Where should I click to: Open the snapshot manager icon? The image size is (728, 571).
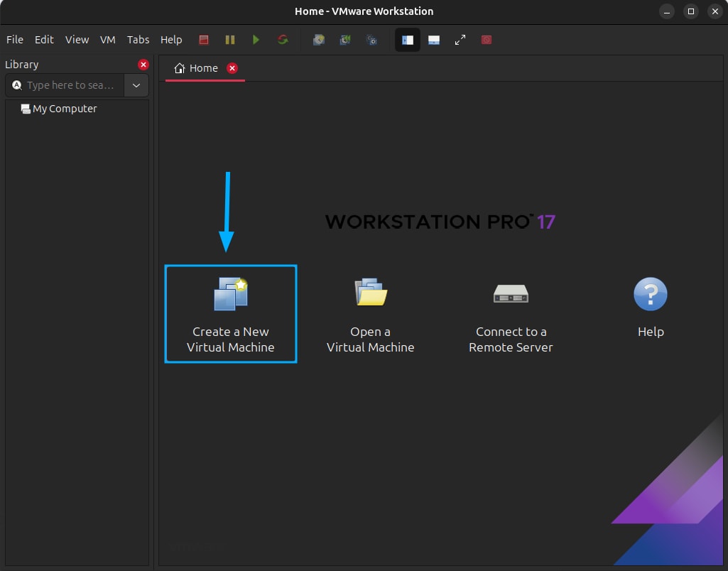click(x=371, y=40)
